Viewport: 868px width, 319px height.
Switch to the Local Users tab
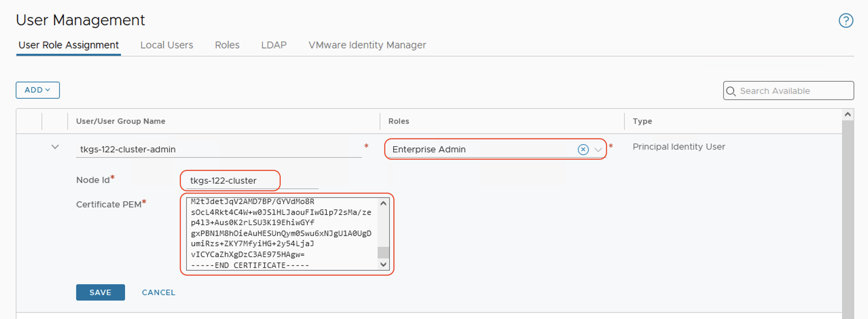(166, 45)
